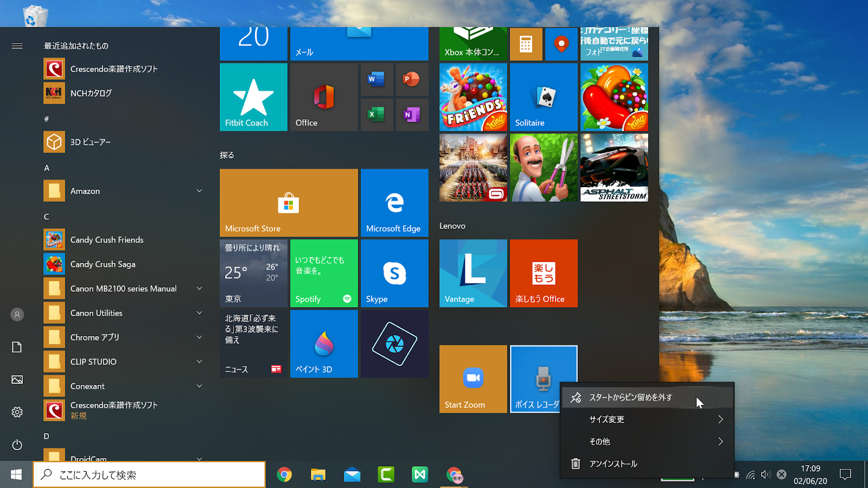Open the その他 submenu arrow

(720, 441)
